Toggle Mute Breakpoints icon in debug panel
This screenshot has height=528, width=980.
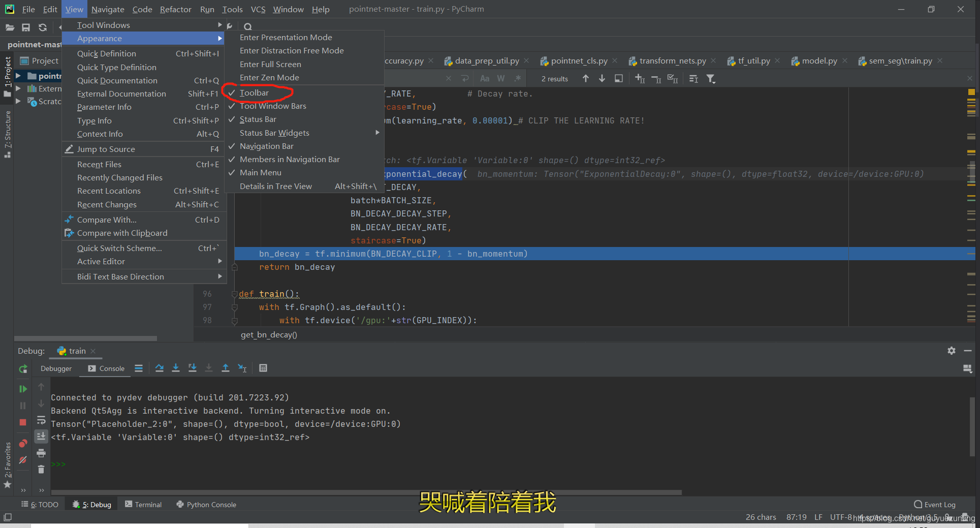coord(23,460)
